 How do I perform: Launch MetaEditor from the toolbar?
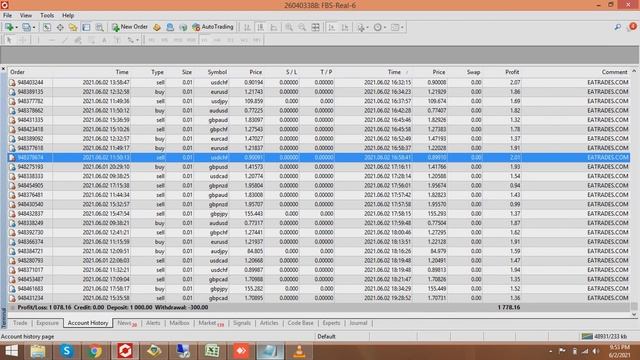[157, 27]
